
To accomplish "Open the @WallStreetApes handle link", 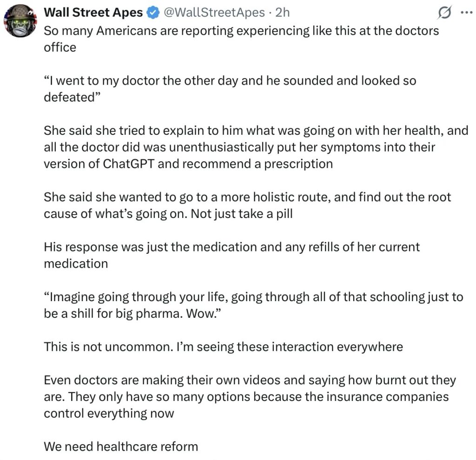I will tap(215, 13).
